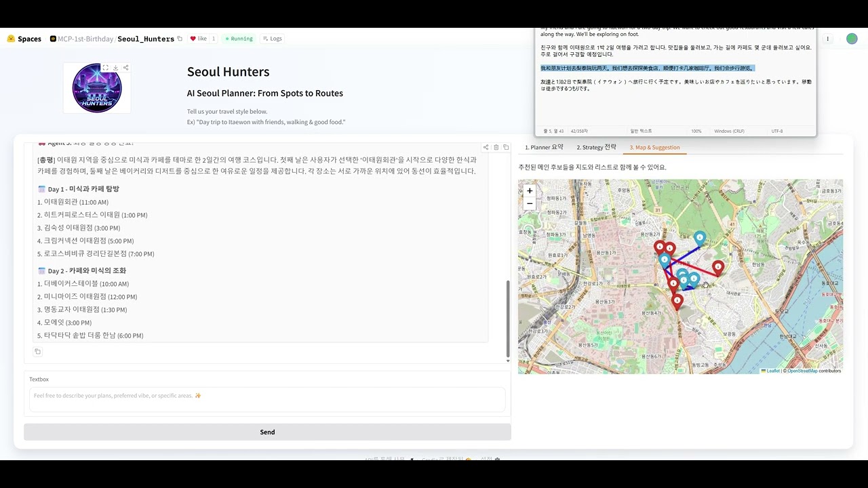Open the green user profile avatar
This screenshot has width=868, height=488.
pyautogui.click(x=852, y=39)
